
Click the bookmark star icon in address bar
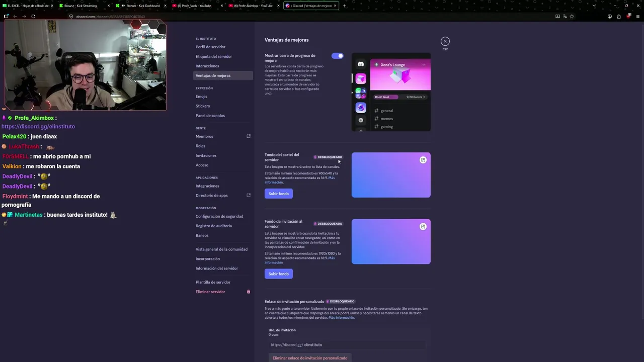coord(572,16)
